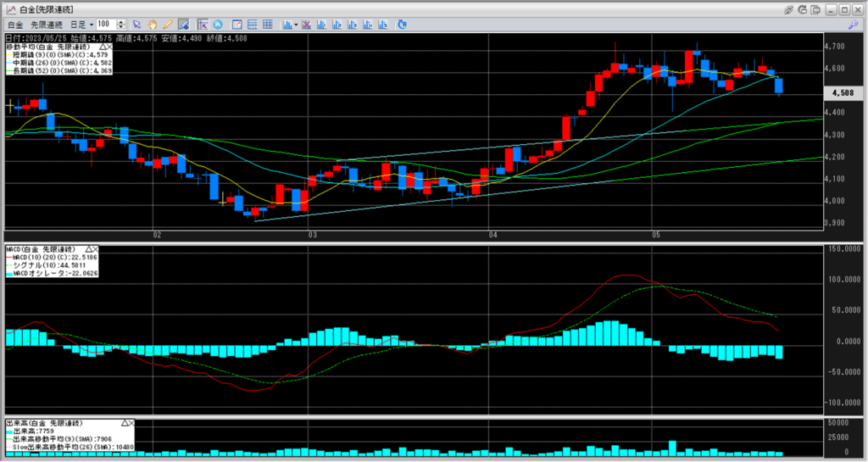The width and height of the screenshot is (868, 462).
Task: Toggle the grid table view icon
Action: tap(268, 25)
